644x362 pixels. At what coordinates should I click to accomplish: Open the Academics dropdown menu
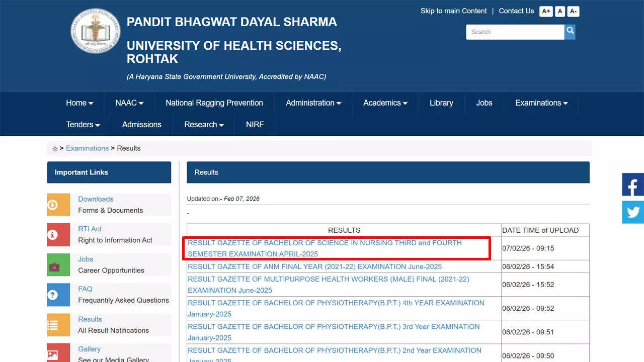(x=385, y=103)
